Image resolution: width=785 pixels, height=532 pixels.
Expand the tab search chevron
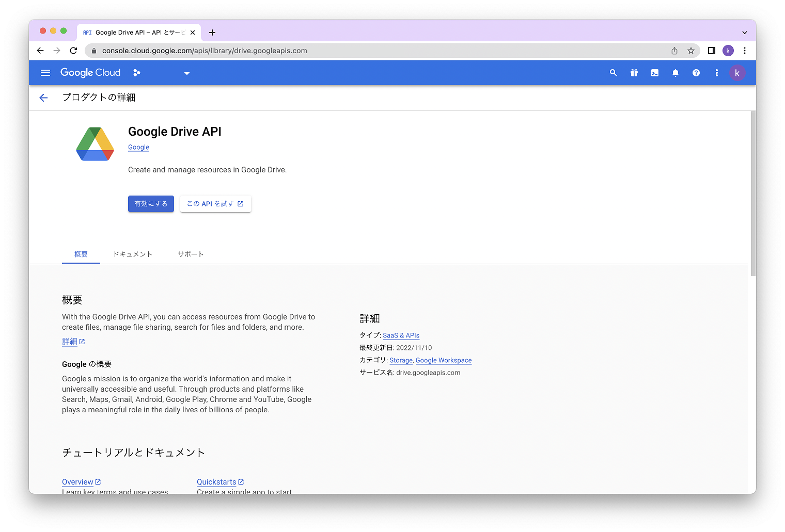[x=745, y=33]
